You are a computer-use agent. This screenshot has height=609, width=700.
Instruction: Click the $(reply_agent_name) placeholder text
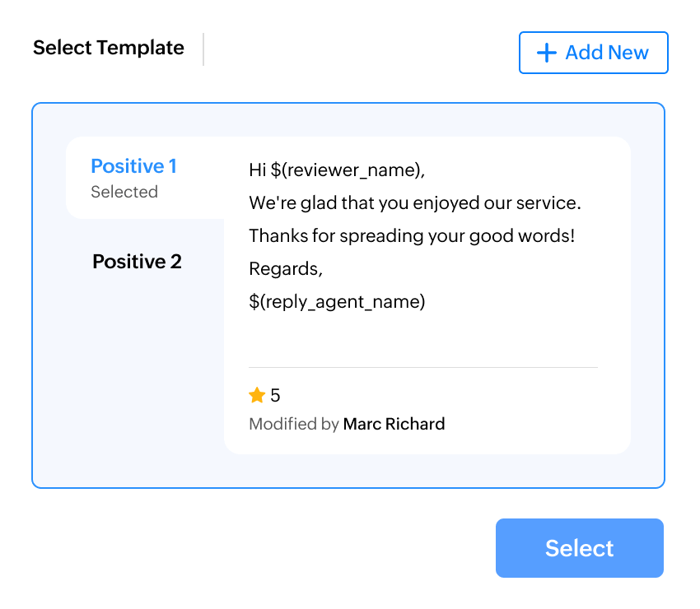(337, 301)
